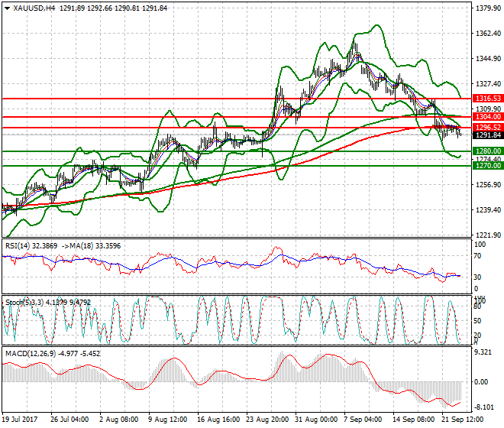Click the 1221.90 price scale value
Screen dimensions: 504x428
488,235
